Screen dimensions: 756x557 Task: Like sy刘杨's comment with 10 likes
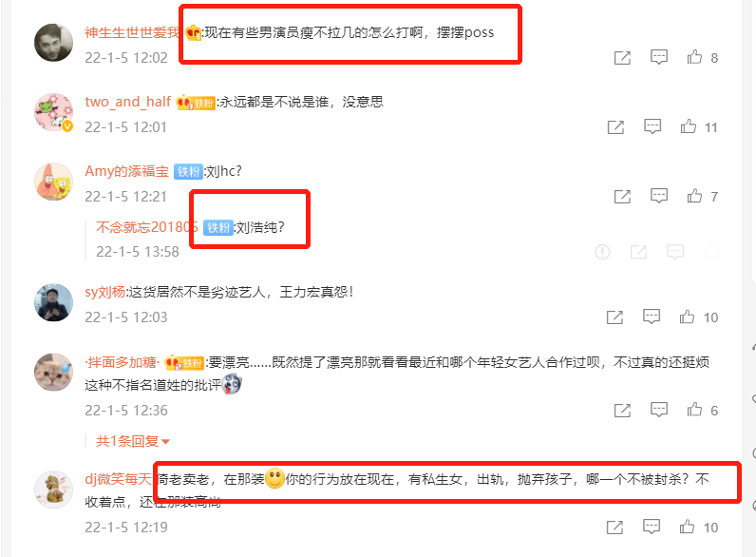click(x=687, y=317)
